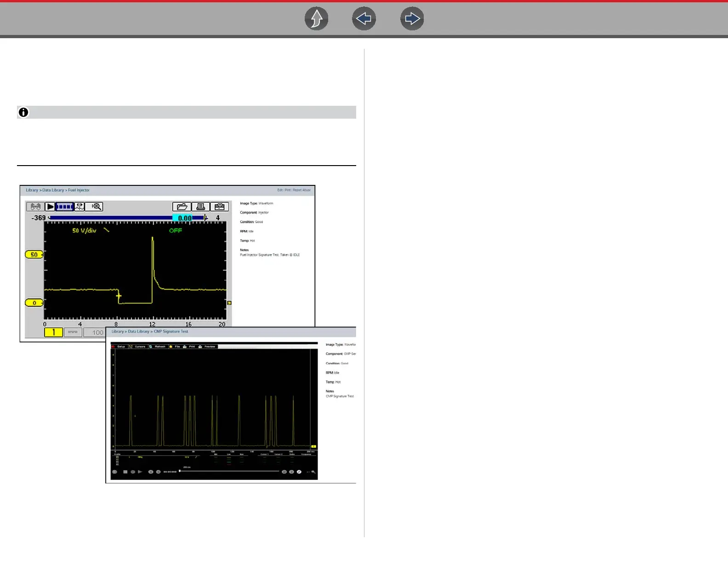The height and width of the screenshot is (563, 728).
Task: Click the CMP playback position slider
Action: 229,471
